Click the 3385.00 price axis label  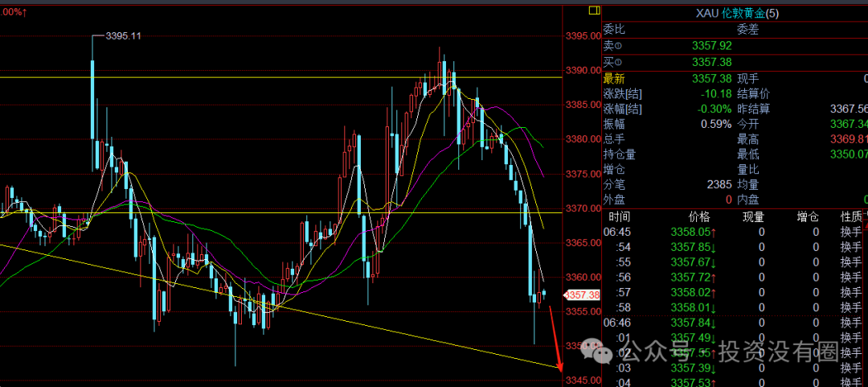click(583, 105)
